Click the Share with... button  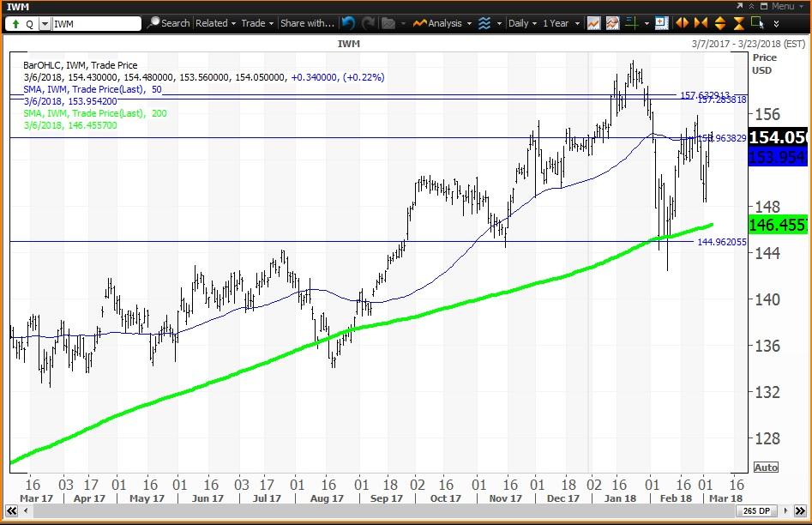coord(307,23)
